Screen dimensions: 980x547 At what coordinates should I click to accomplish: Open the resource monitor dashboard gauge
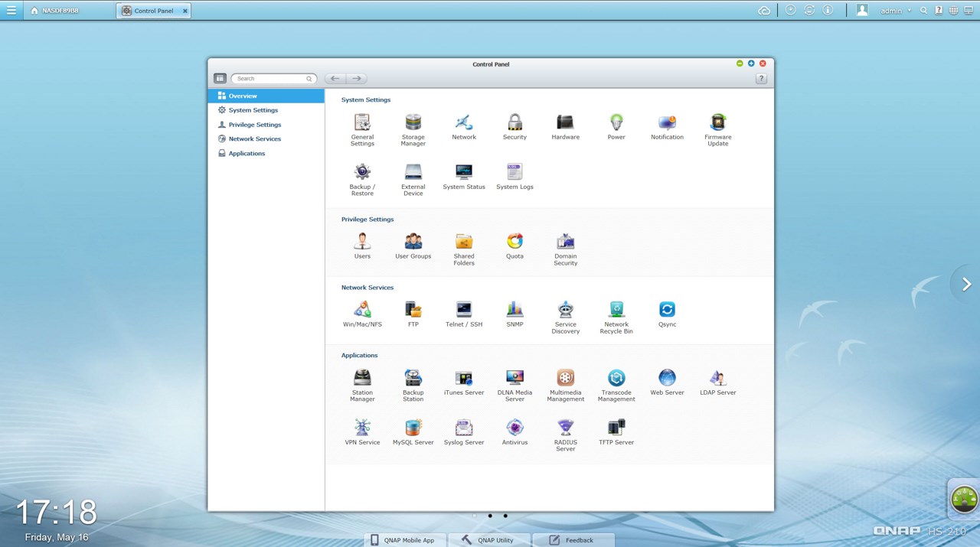pyautogui.click(x=964, y=499)
